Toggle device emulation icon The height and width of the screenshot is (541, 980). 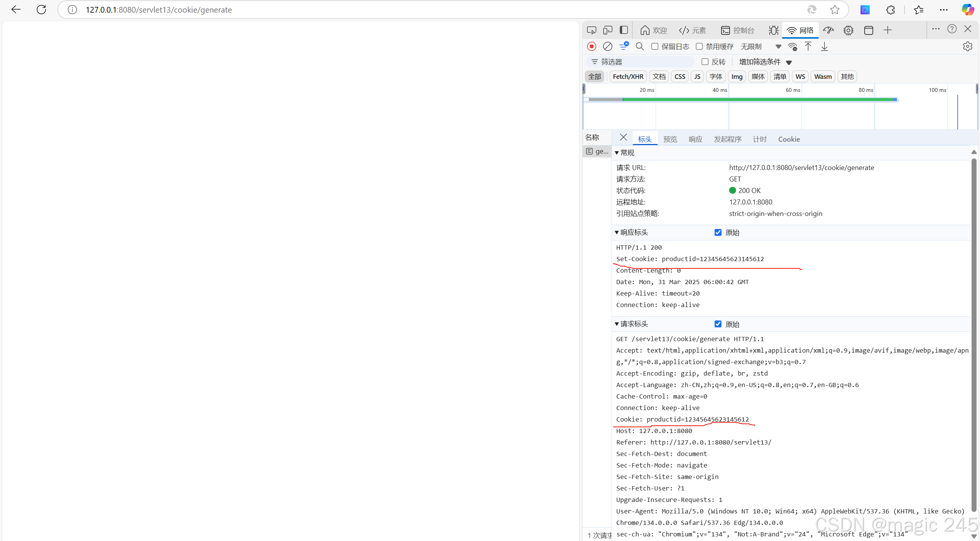click(607, 30)
